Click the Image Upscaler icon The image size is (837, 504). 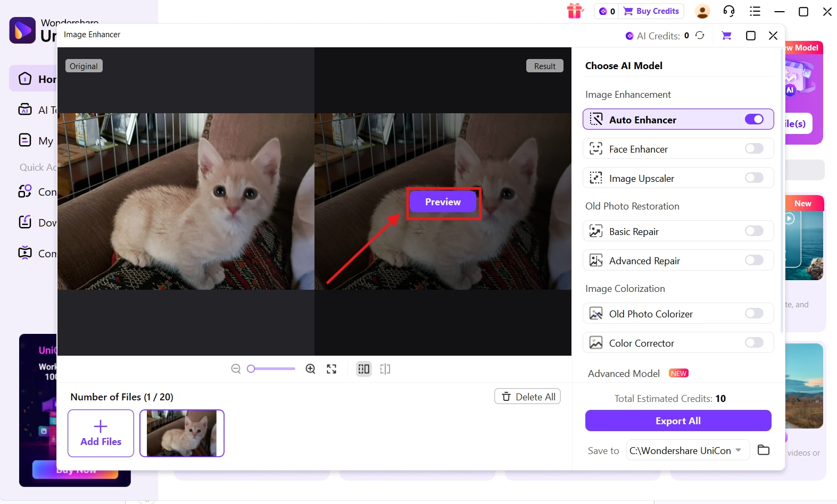point(596,178)
